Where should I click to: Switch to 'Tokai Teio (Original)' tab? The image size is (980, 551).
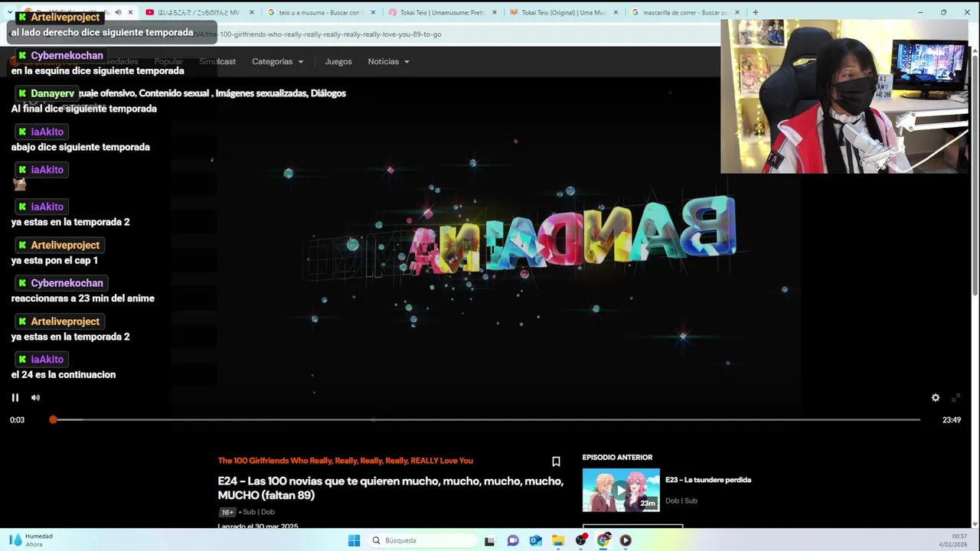pyautogui.click(x=563, y=12)
